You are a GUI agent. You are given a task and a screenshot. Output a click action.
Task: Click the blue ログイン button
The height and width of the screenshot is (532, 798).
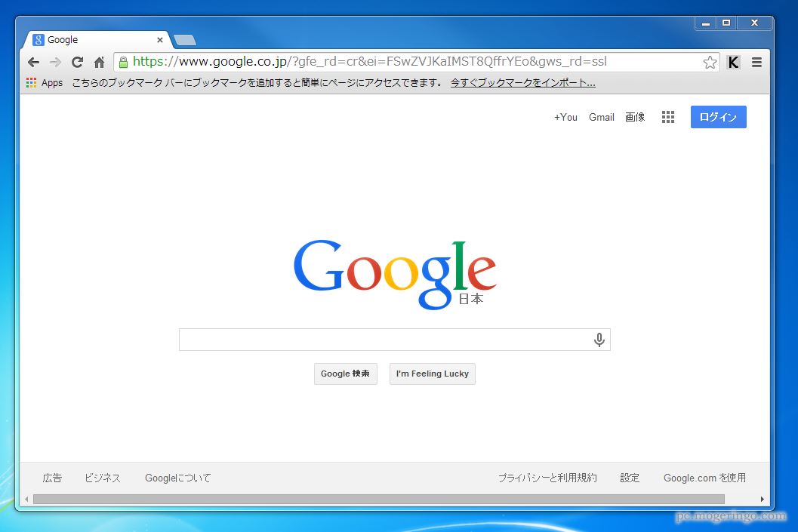coord(718,117)
